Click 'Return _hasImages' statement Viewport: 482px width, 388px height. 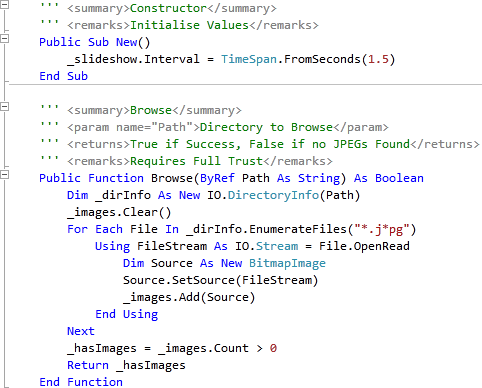click(x=126, y=365)
